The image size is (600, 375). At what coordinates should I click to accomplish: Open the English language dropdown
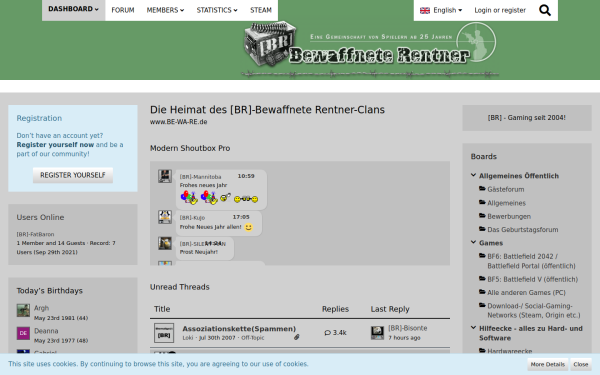441,10
